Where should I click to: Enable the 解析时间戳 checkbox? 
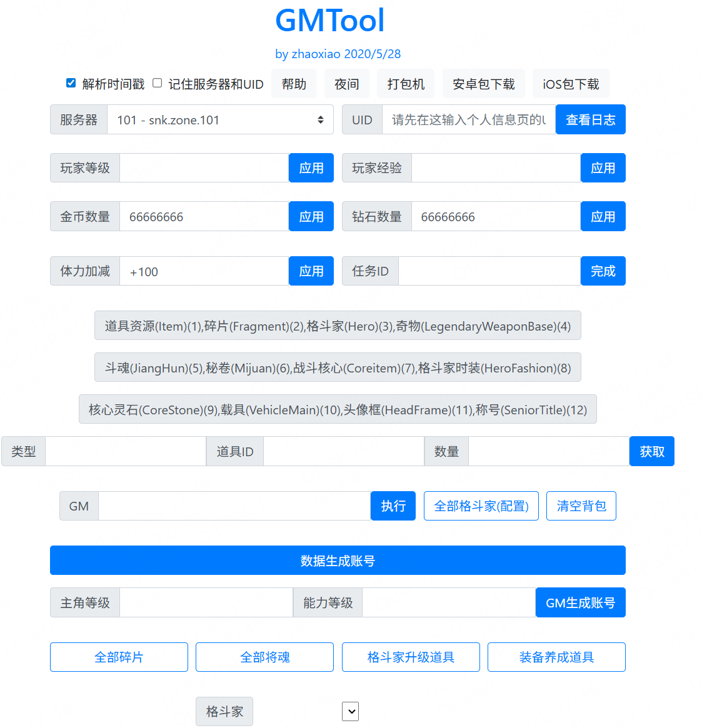(x=71, y=82)
